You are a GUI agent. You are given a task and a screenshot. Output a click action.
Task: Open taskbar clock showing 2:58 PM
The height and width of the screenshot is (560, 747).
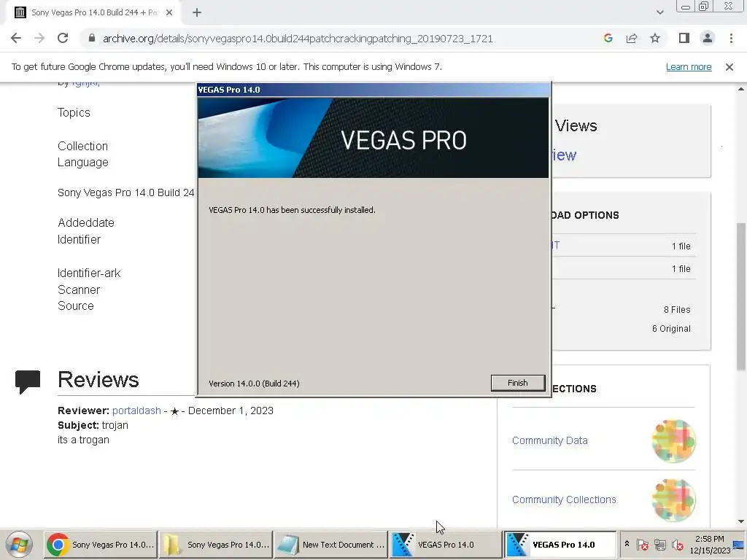pos(709,544)
